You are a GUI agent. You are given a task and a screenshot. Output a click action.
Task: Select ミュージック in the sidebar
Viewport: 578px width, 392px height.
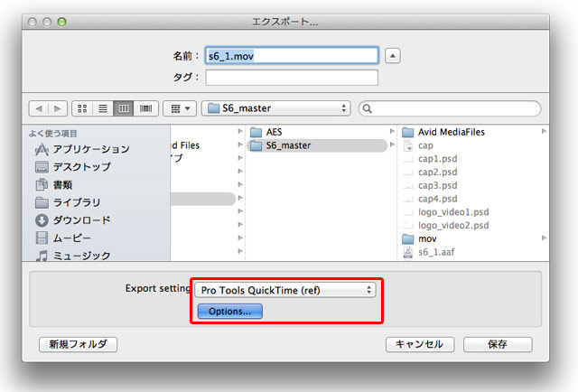tap(72, 256)
